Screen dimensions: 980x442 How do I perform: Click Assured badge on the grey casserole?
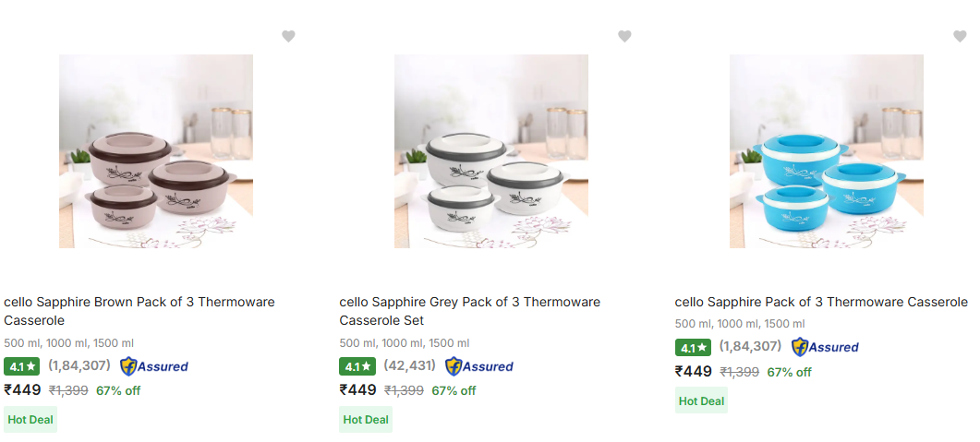[x=479, y=366]
